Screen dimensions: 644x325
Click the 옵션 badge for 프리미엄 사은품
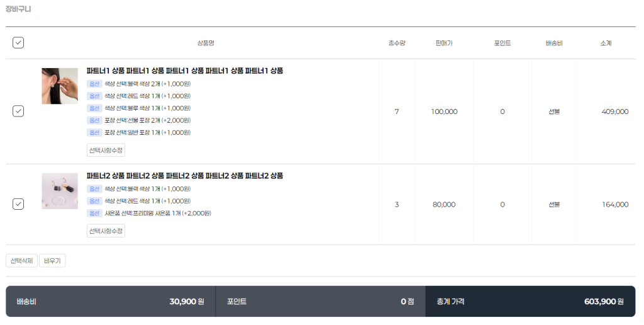[94, 213]
